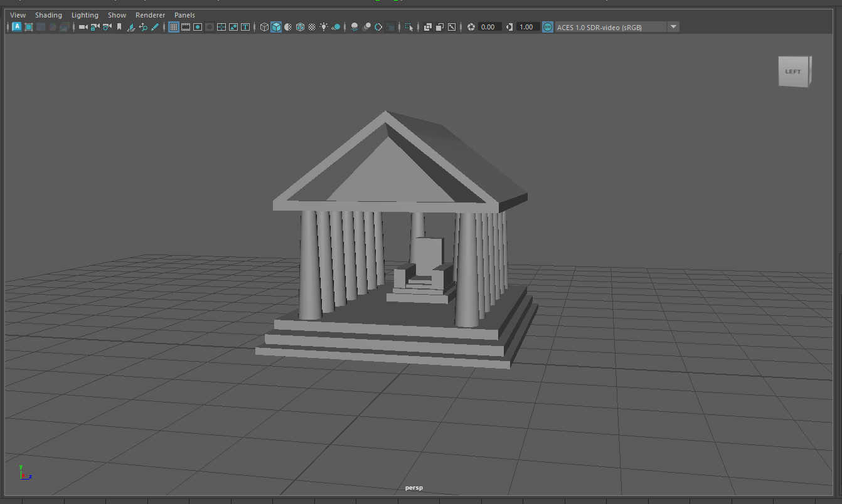The image size is (842, 504).
Task: Click the LEFT face of the view cube
Action: click(x=793, y=71)
